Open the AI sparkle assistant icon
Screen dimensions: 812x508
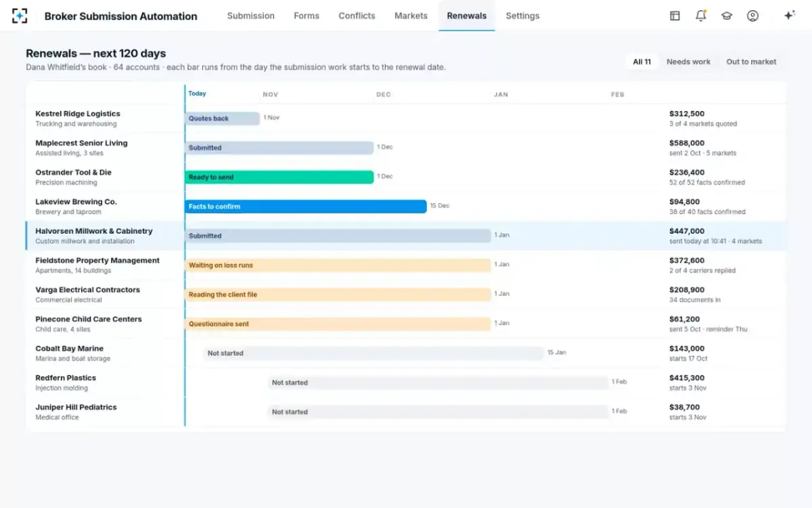tap(789, 16)
